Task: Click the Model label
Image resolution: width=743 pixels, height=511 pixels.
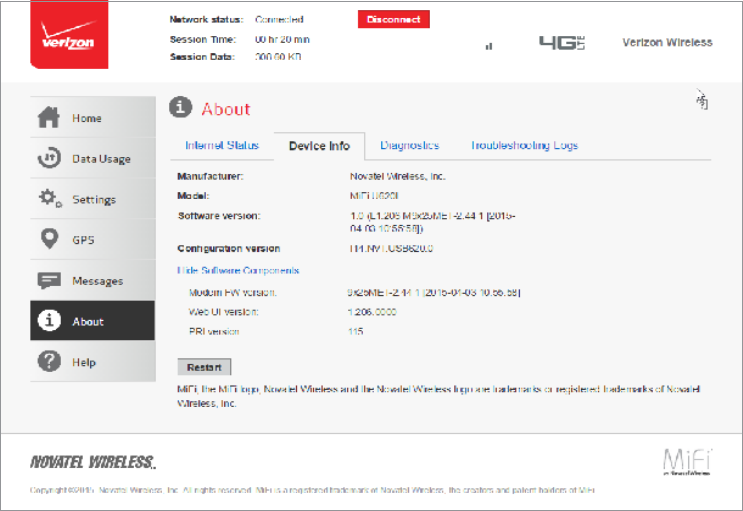Action: (x=193, y=196)
